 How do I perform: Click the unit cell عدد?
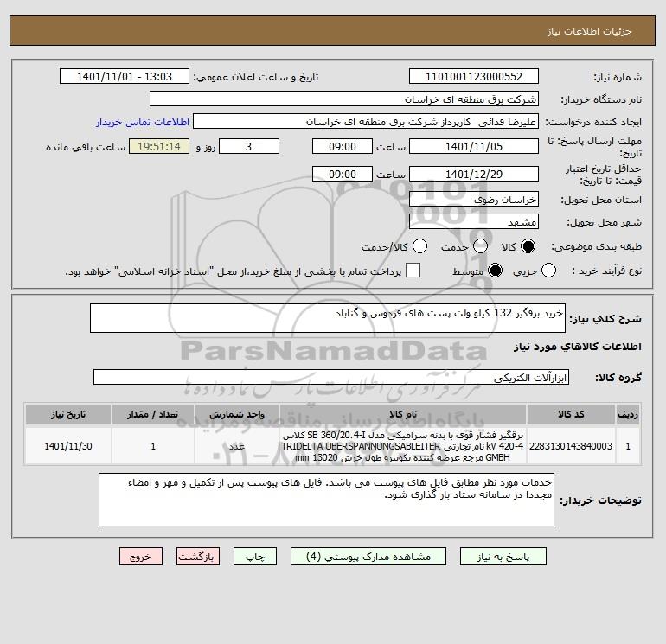click(x=237, y=446)
